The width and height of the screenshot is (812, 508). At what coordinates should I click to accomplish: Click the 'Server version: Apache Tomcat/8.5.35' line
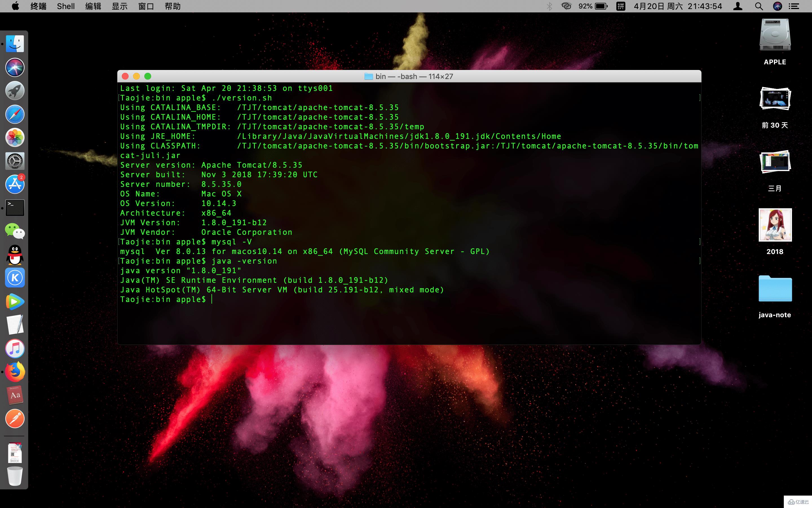[211, 165]
